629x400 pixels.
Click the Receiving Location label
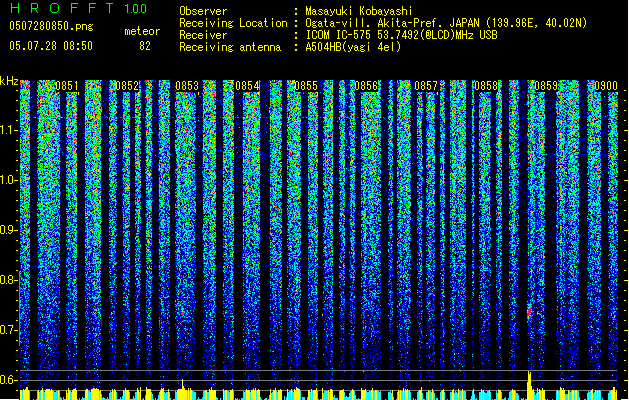tap(233, 23)
